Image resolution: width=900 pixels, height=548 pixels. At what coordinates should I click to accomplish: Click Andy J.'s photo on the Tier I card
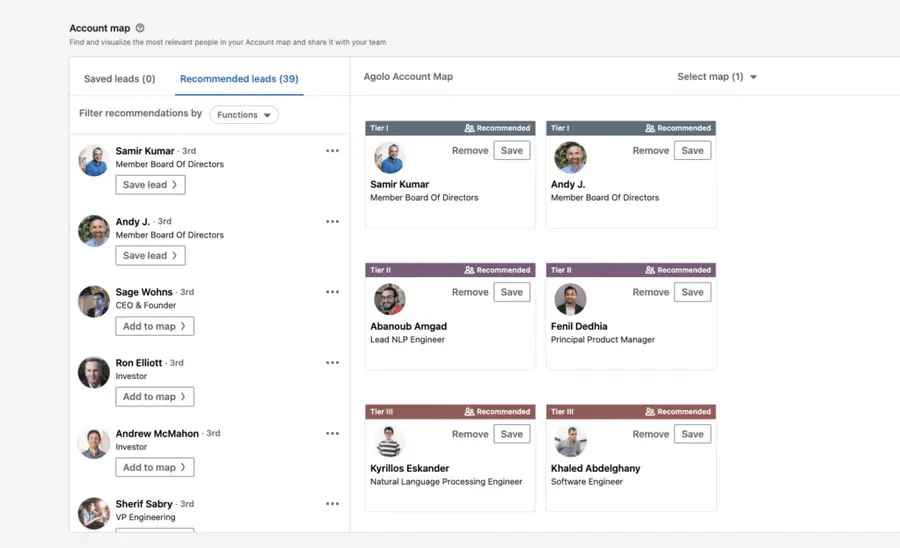570,157
